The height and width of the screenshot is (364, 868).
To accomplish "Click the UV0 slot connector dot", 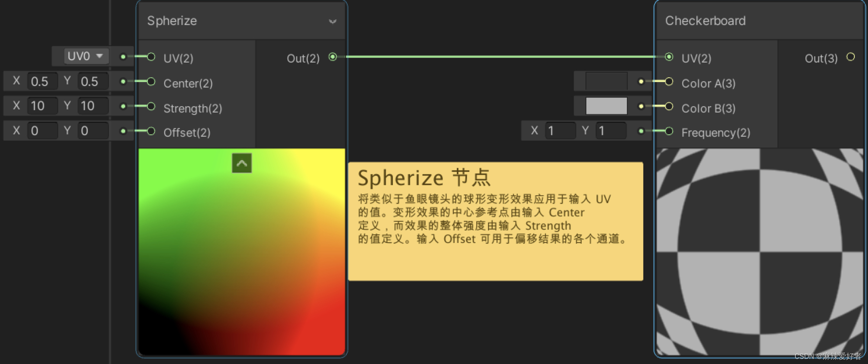I will point(123,57).
